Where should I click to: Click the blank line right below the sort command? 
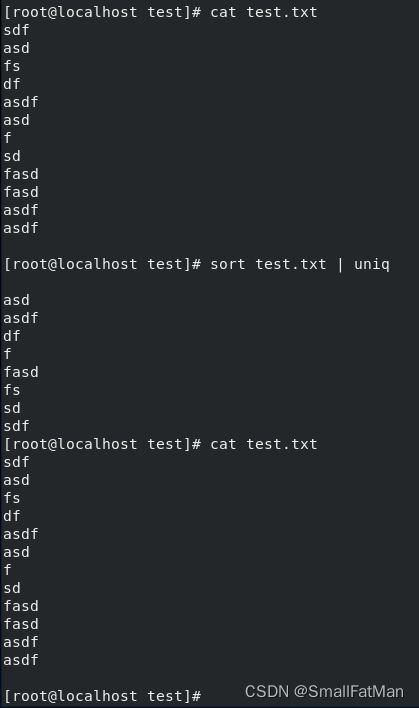pyautogui.click(x=210, y=282)
